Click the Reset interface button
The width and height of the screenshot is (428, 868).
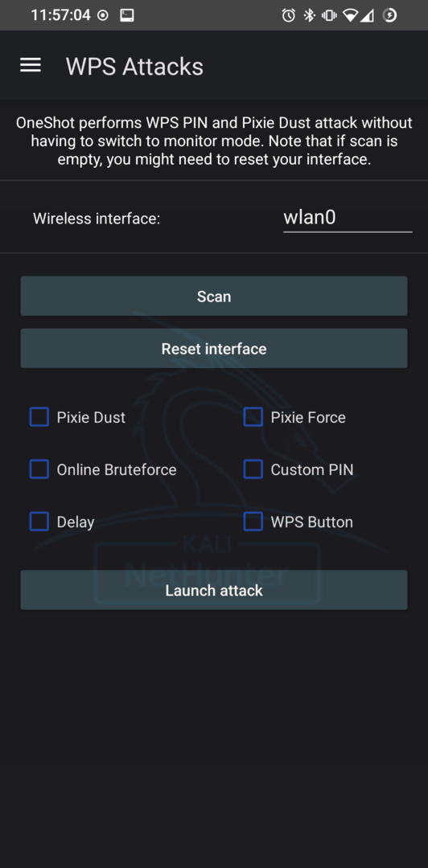pyautogui.click(x=214, y=348)
